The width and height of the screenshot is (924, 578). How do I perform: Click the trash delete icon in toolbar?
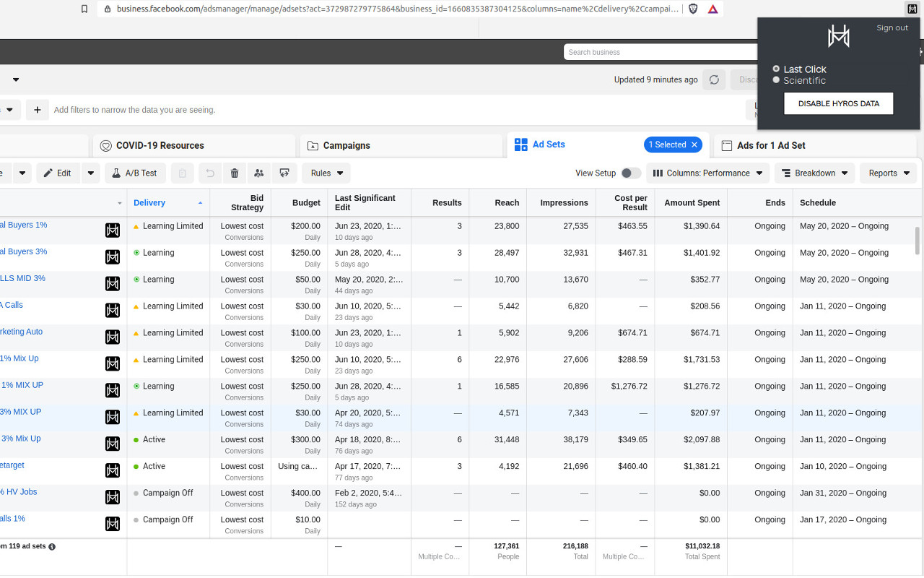tap(235, 173)
